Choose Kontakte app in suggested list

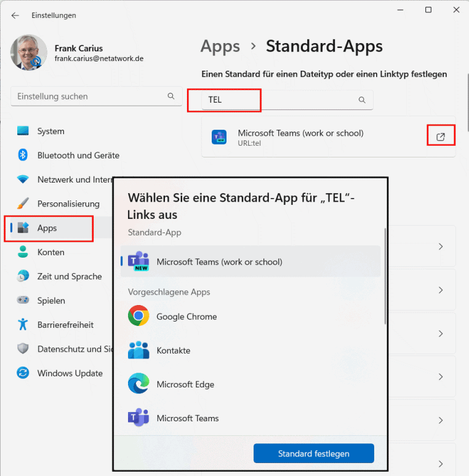pos(251,351)
